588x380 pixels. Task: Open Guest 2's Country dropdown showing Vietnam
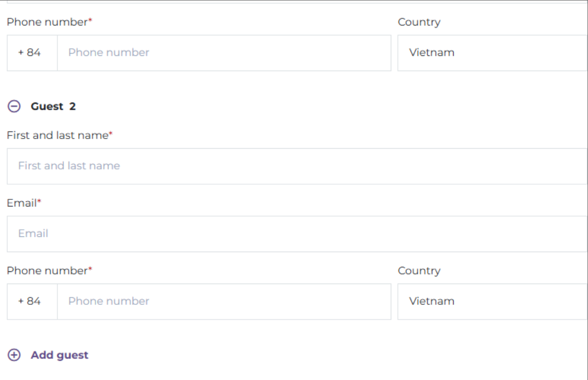coord(492,301)
